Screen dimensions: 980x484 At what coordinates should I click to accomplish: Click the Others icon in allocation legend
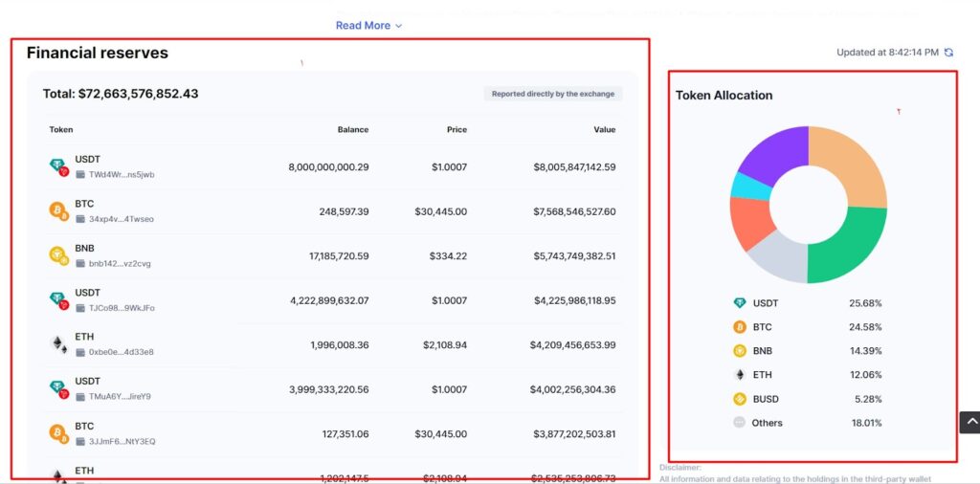point(740,423)
